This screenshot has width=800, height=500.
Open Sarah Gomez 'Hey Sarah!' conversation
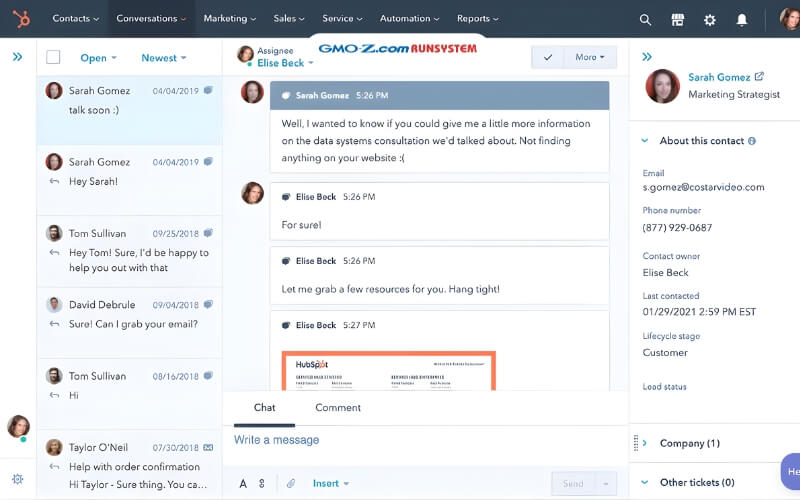tap(130, 180)
